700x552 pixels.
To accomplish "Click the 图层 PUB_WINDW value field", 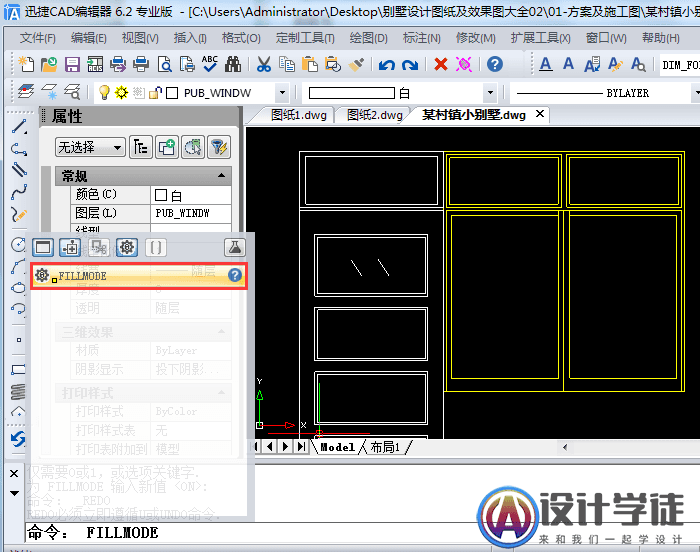I will [191, 213].
